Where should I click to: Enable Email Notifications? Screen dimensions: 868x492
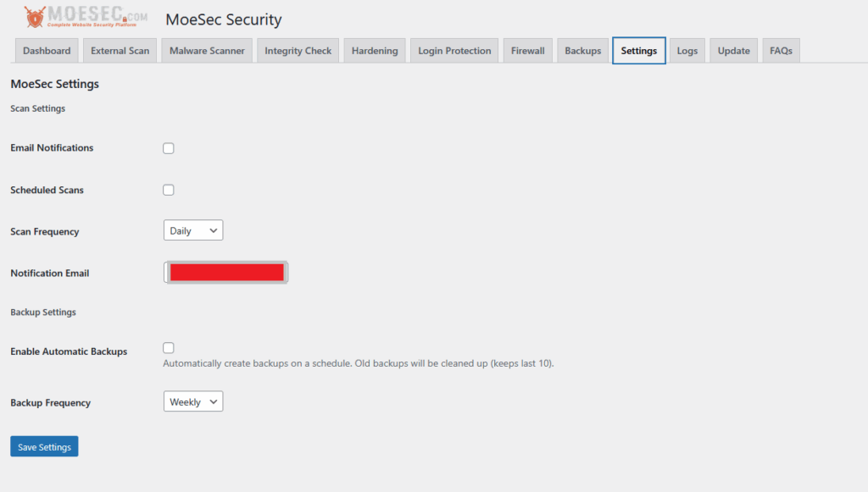click(x=168, y=147)
